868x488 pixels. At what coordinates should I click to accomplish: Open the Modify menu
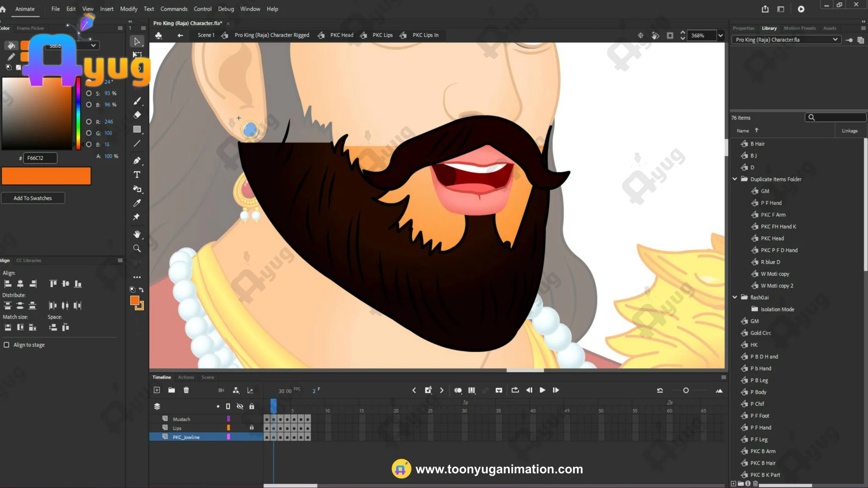coord(129,9)
